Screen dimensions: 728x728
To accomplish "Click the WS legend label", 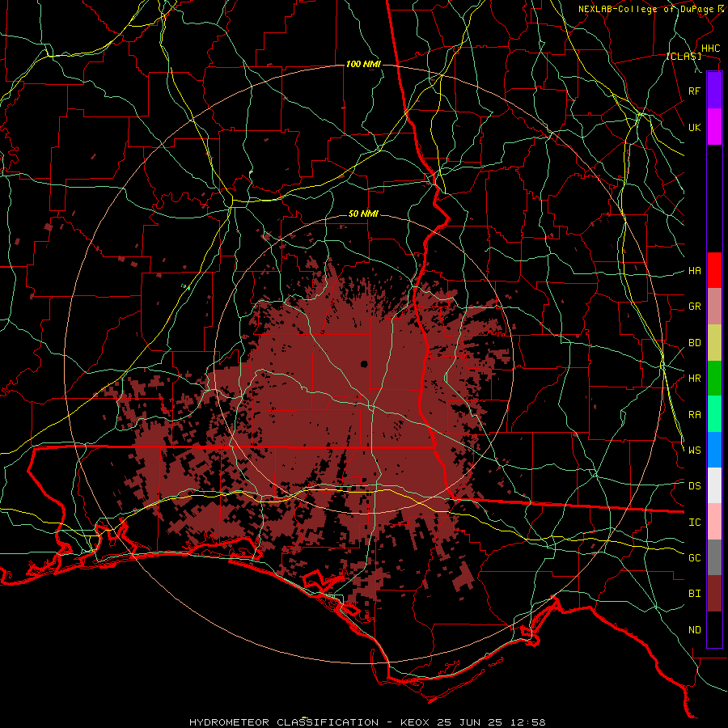I will coord(694,451).
